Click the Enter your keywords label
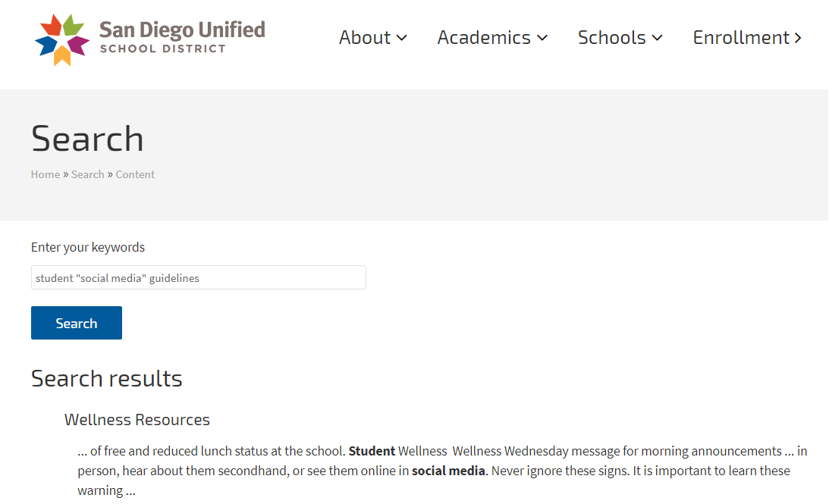The height and width of the screenshot is (504, 829). (x=88, y=247)
